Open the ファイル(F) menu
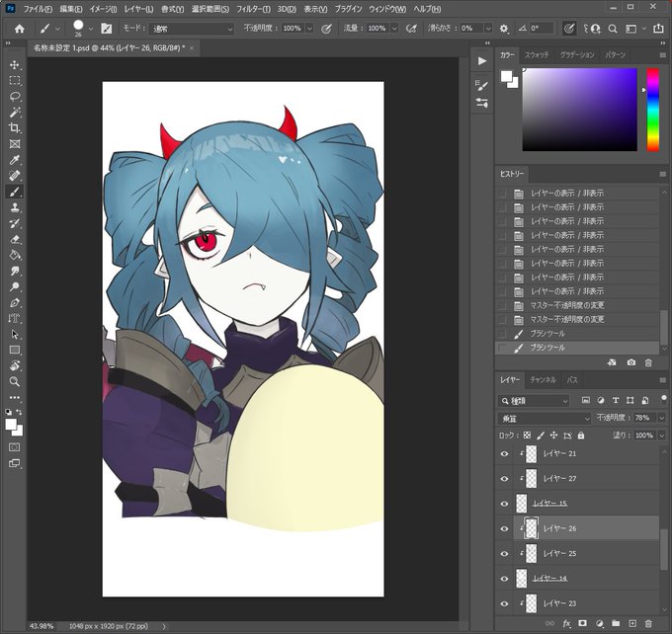The image size is (672, 634). pos(38,9)
